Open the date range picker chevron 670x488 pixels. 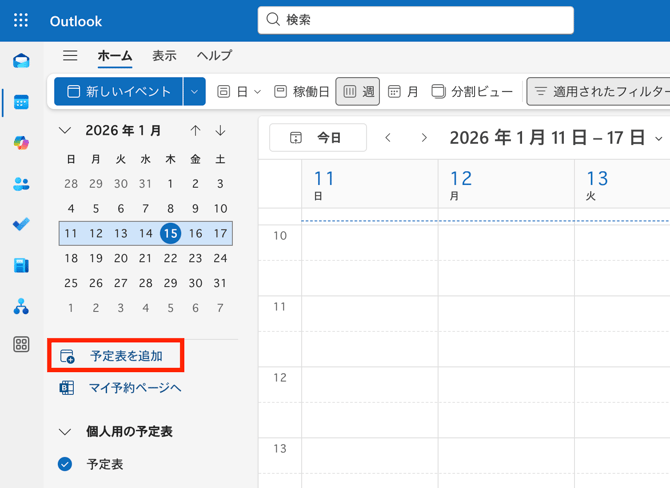click(x=658, y=138)
